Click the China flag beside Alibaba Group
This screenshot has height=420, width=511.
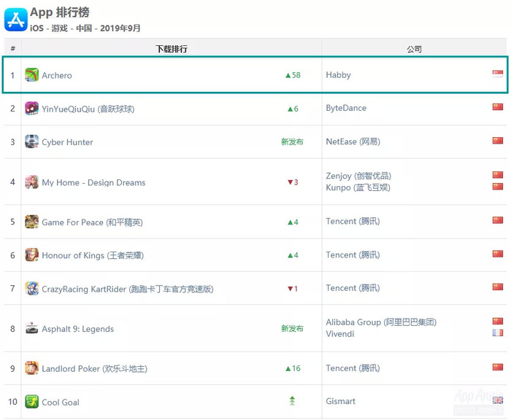tap(498, 321)
